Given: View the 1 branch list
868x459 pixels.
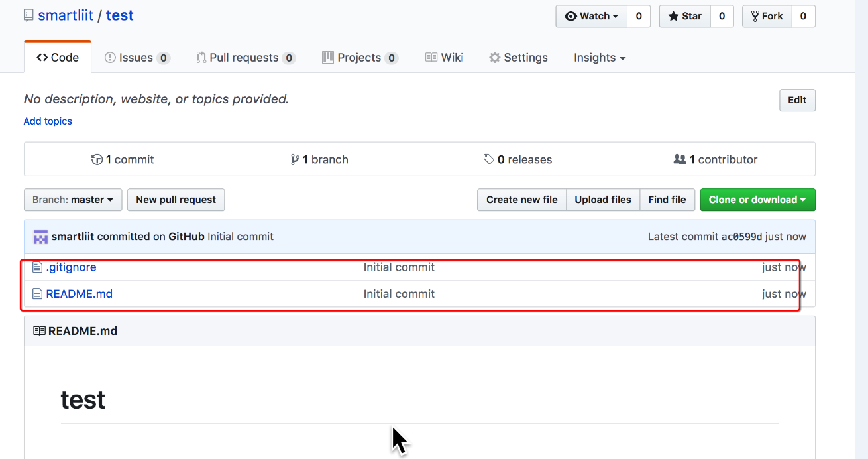Looking at the screenshot, I should tap(319, 159).
